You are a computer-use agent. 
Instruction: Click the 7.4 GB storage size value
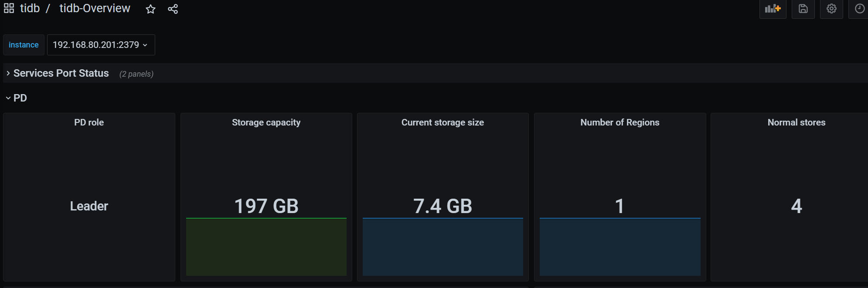pos(443,206)
